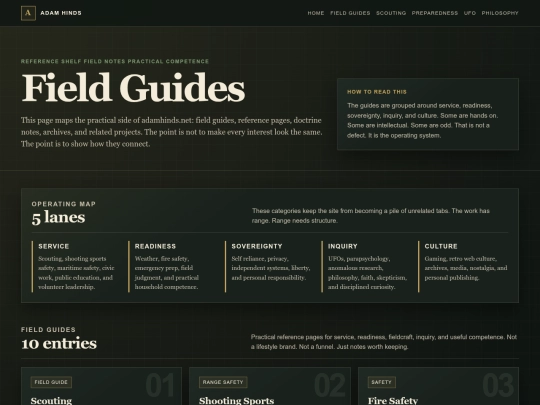540x405 pixels.
Task: Click the '5 lanes' heading
Action: [x=58, y=218]
